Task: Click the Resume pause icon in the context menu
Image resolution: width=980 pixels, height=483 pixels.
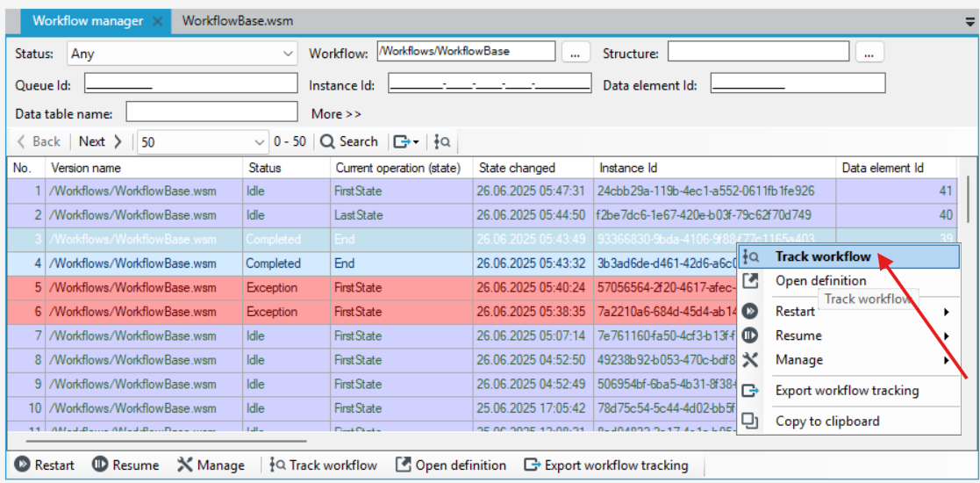Action: pyautogui.click(x=750, y=335)
